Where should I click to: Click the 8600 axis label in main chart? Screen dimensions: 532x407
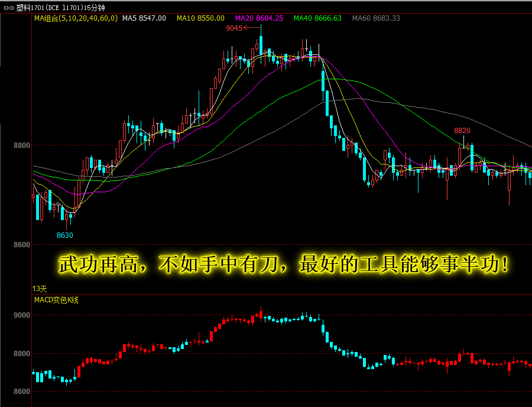[22, 245]
